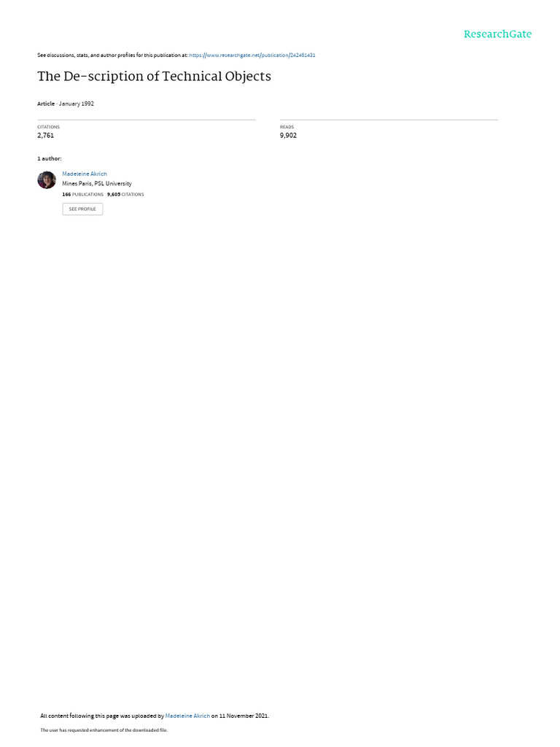Click the 166 publications stat

(83, 194)
